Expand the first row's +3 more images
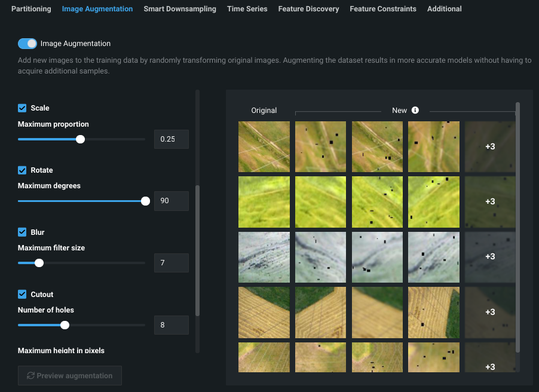 (x=490, y=146)
